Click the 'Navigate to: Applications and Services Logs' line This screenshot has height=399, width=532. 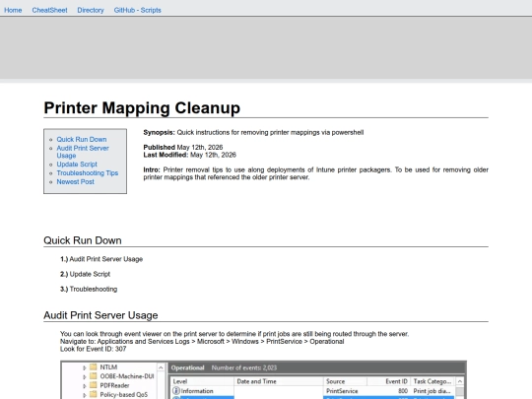click(x=202, y=341)
